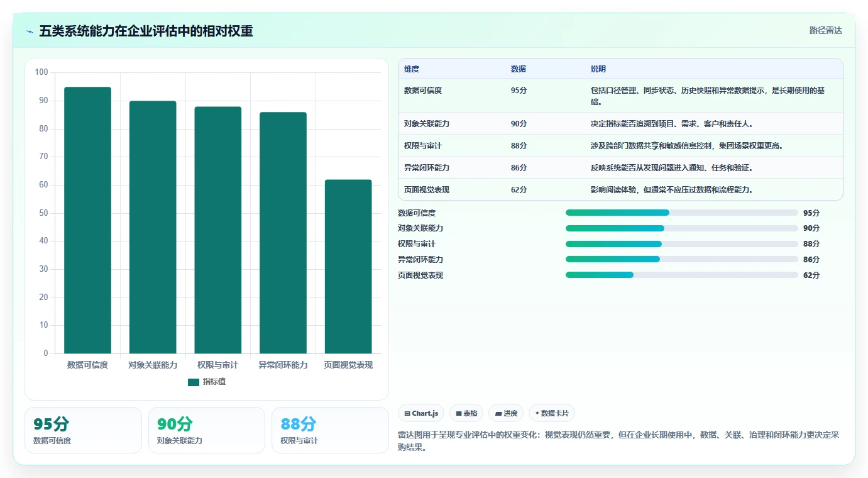Click the description starting with 反映系统能否从发现问题
This screenshot has width=868, height=478.
pos(672,168)
